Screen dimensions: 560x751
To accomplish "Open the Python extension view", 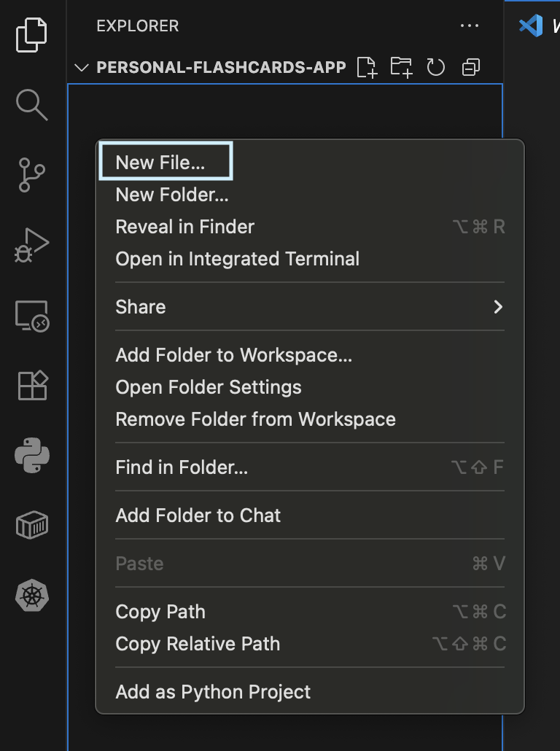I will click(31, 456).
